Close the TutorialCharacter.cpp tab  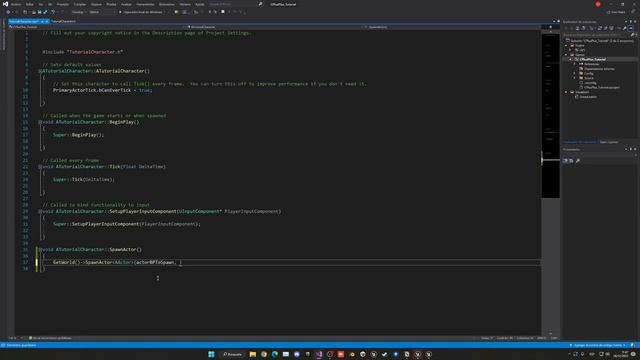point(47,21)
